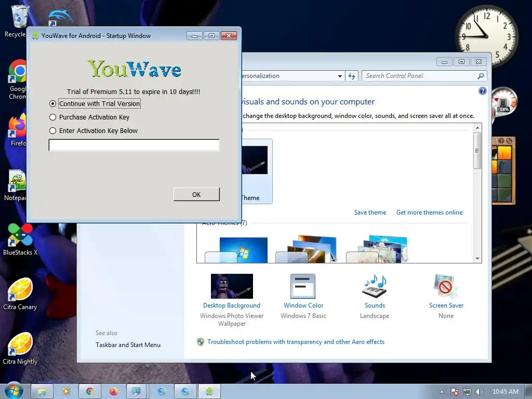Open Windows Media Player taskbar icon
Viewport: 532px width, 399px height.
tap(66, 392)
